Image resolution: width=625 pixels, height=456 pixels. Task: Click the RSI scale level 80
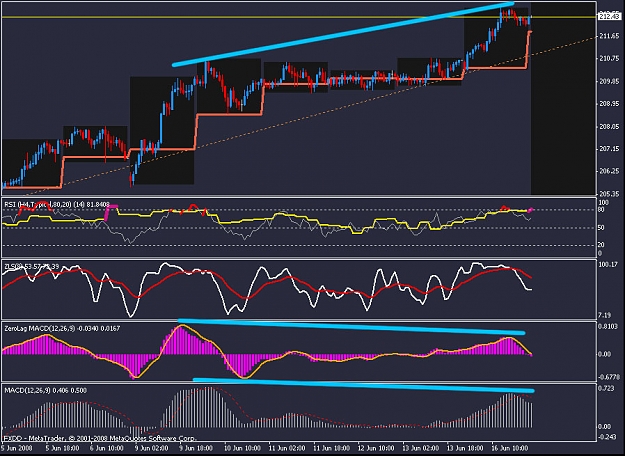[601, 210]
